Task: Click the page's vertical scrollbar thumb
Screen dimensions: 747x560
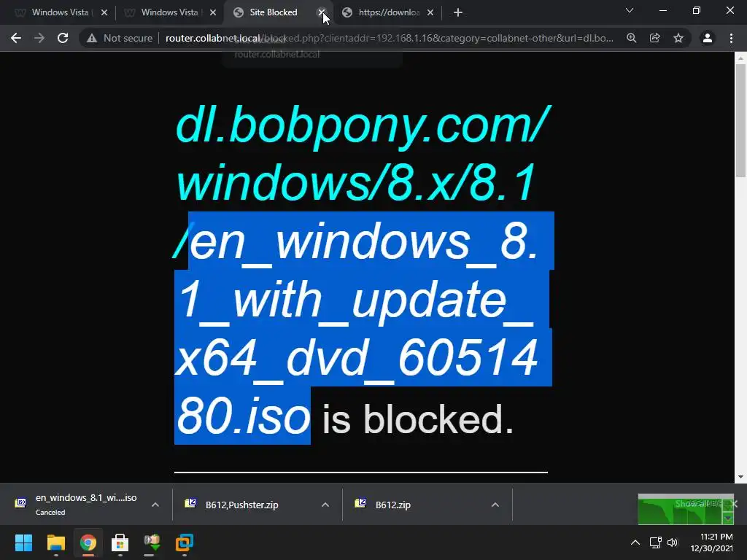Action: pyautogui.click(x=740, y=120)
